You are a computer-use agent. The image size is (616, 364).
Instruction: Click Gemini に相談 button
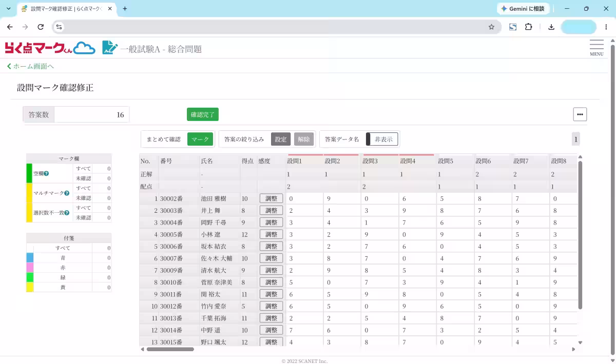point(524,9)
